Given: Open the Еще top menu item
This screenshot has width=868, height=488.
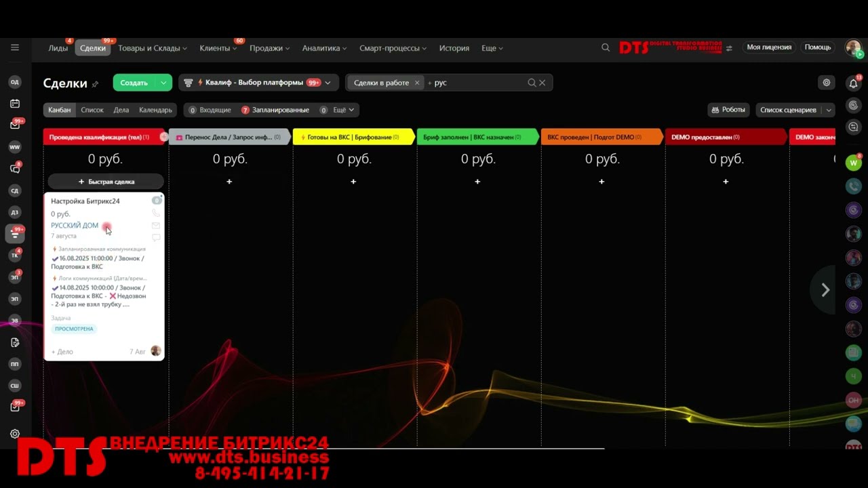Looking at the screenshot, I should pyautogui.click(x=492, y=48).
